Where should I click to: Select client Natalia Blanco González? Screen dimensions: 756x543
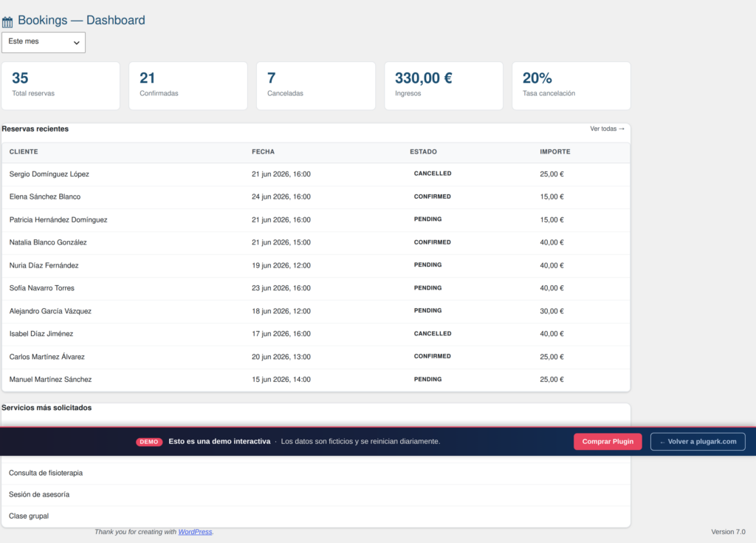(48, 242)
